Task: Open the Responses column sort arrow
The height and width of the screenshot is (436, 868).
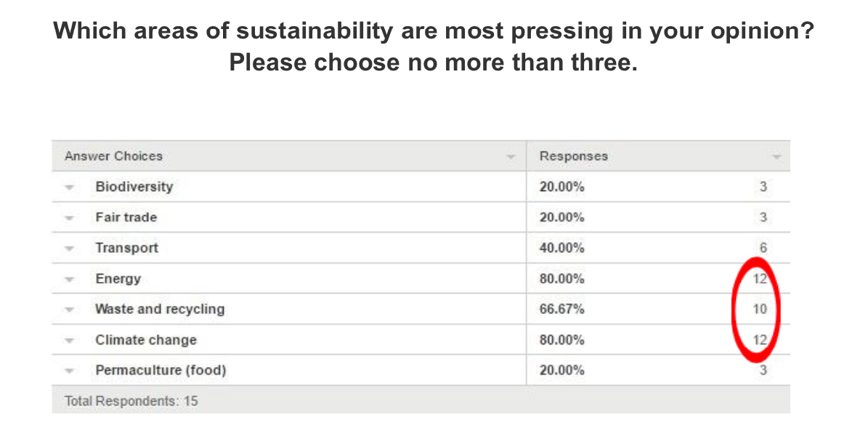Action: [x=776, y=158]
